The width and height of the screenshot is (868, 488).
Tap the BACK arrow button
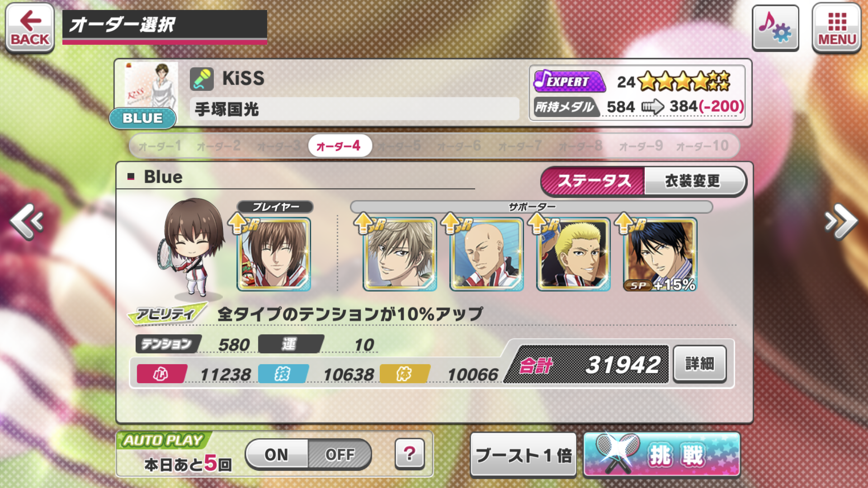[x=30, y=28]
